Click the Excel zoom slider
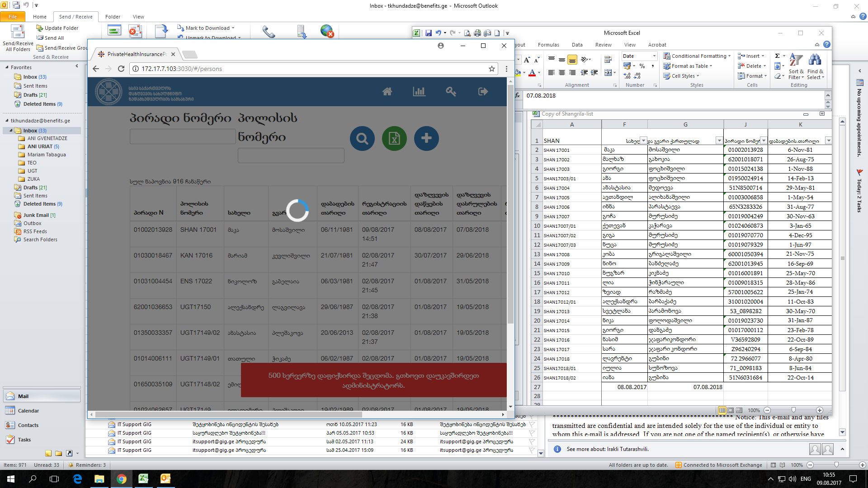Screen dimensions: 868x488 click(x=793, y=410)
